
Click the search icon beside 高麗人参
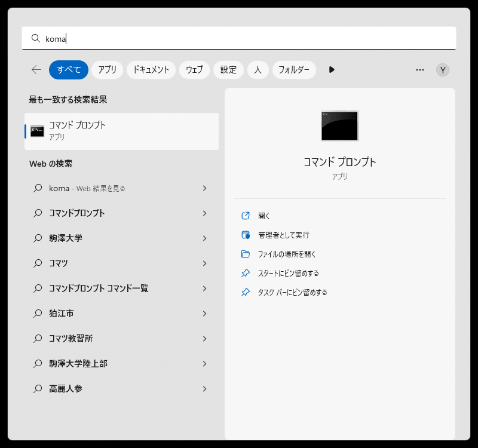(38, 389)
